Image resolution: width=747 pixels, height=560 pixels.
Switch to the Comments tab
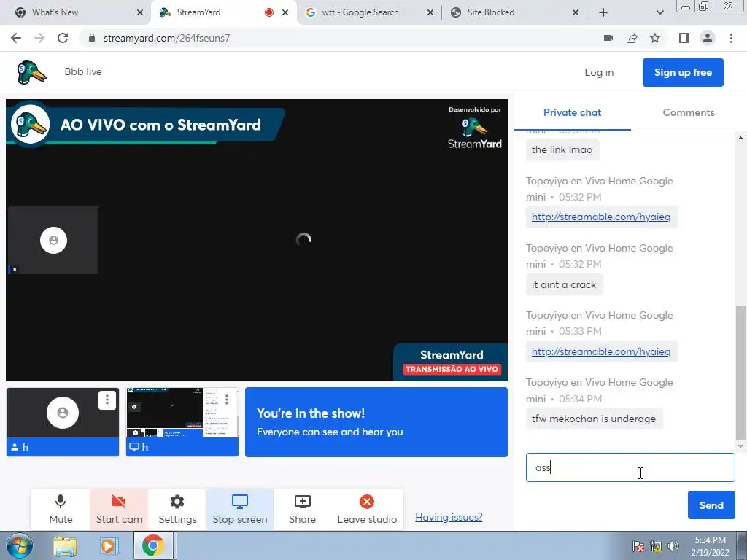click(x=689, y=112)
